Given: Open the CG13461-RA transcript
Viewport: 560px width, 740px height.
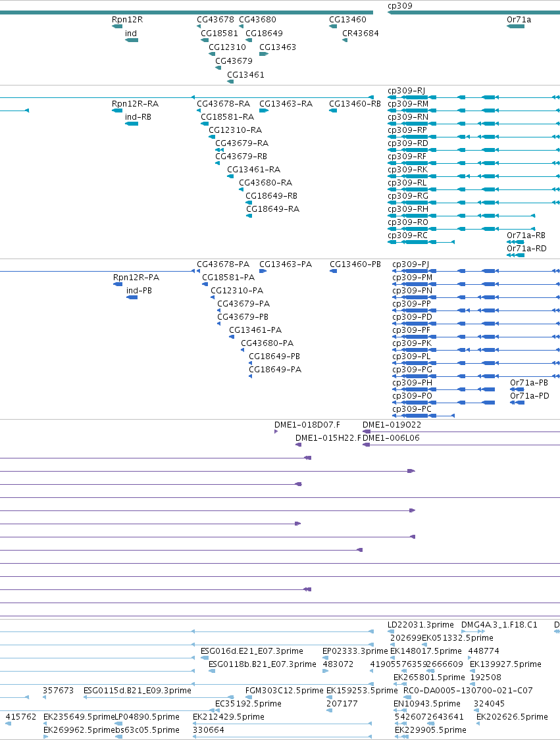Looking at the screenshot, I should (x=253, y=170).
